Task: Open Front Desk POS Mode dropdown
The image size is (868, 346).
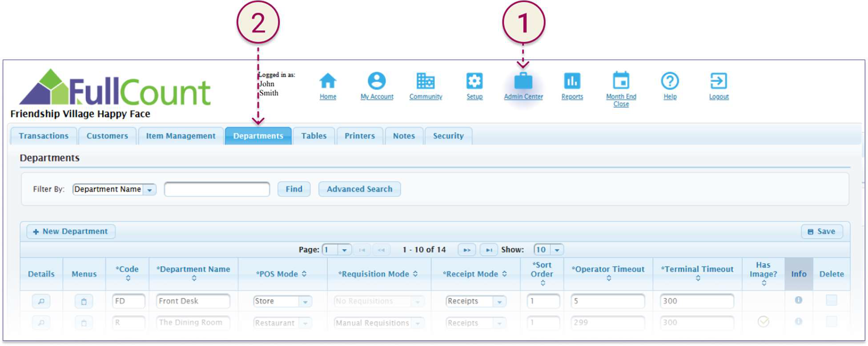Action: point(305,301)
